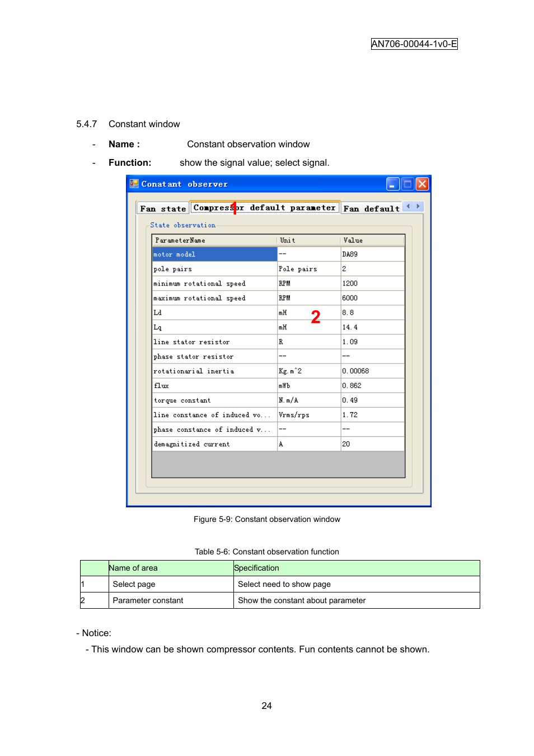This screenshot has width=534, height=756.
Task: Click the Vrms/rps unit cell
Action: point(309,414)
